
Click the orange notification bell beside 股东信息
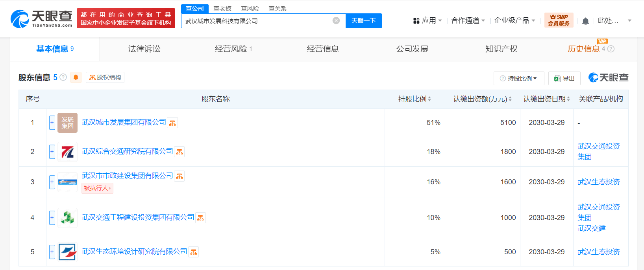pos(76,77)
